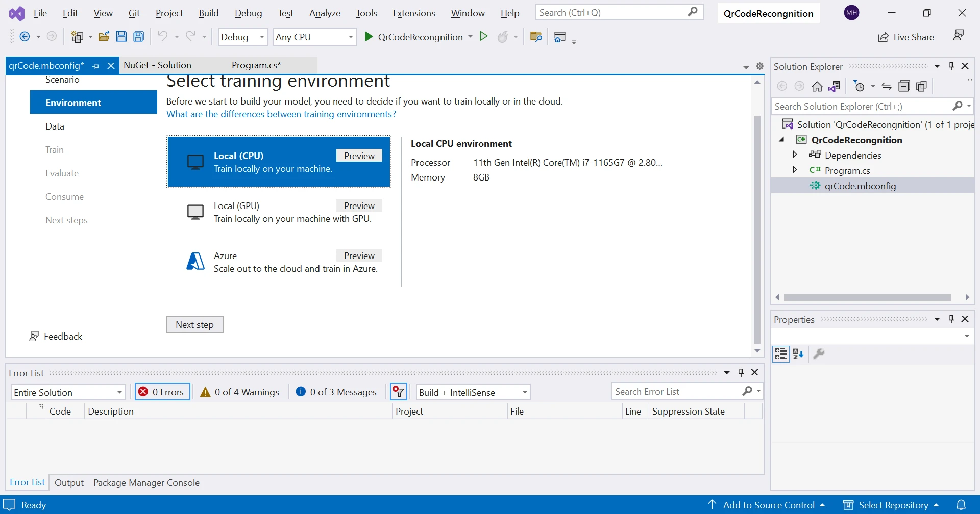
Task: Toggle the 0 Errors filter
Action: point(162,392)
